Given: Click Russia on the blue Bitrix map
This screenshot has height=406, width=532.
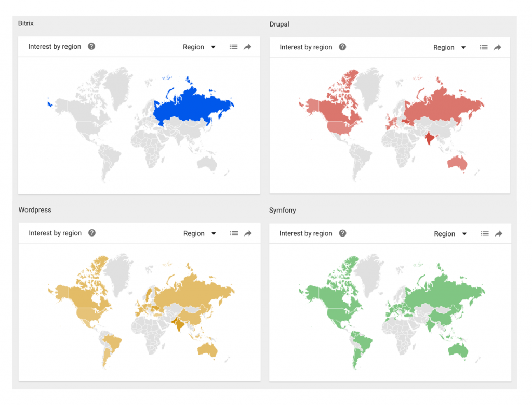Looking at the screenshot, I should click(x=192, y=107).
